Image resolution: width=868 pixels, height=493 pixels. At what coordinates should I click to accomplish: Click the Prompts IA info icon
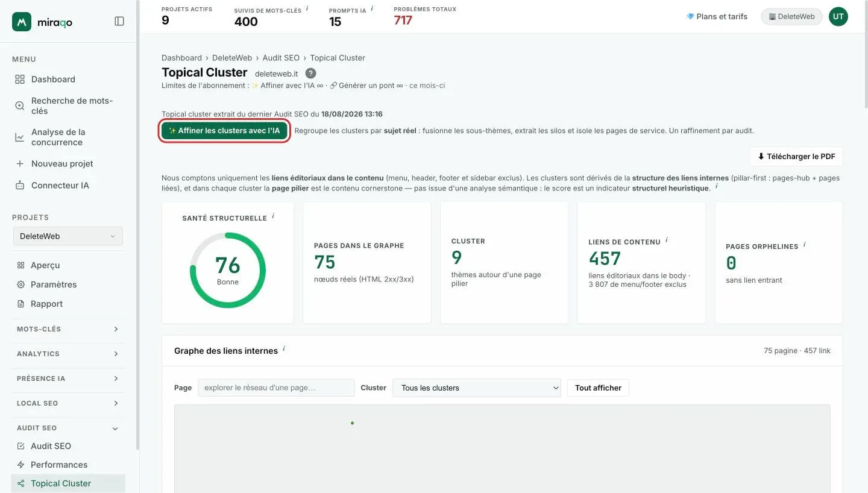pos(372,8)
